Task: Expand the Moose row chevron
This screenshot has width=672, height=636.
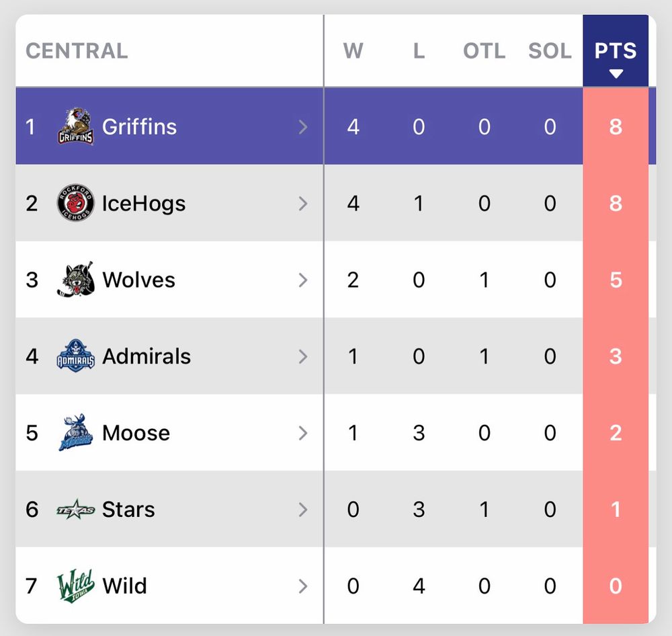Action: (303, 433)
